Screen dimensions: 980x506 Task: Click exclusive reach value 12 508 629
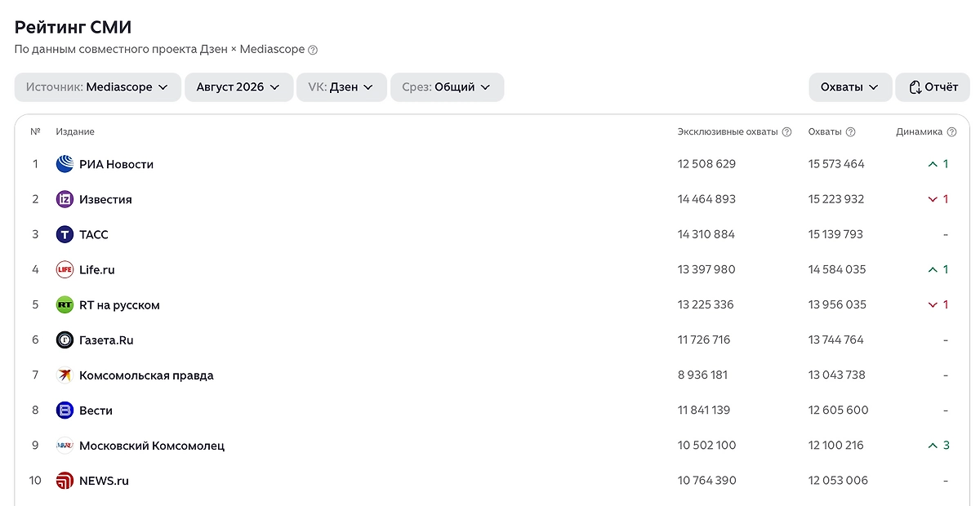(x=706, y=164)
